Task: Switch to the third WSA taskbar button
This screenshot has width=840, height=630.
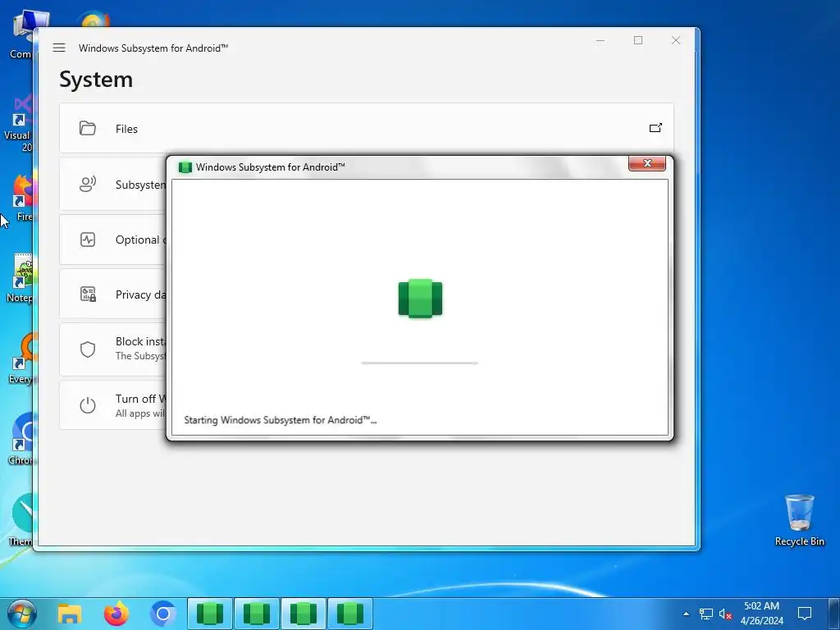Action: (304, 614)
